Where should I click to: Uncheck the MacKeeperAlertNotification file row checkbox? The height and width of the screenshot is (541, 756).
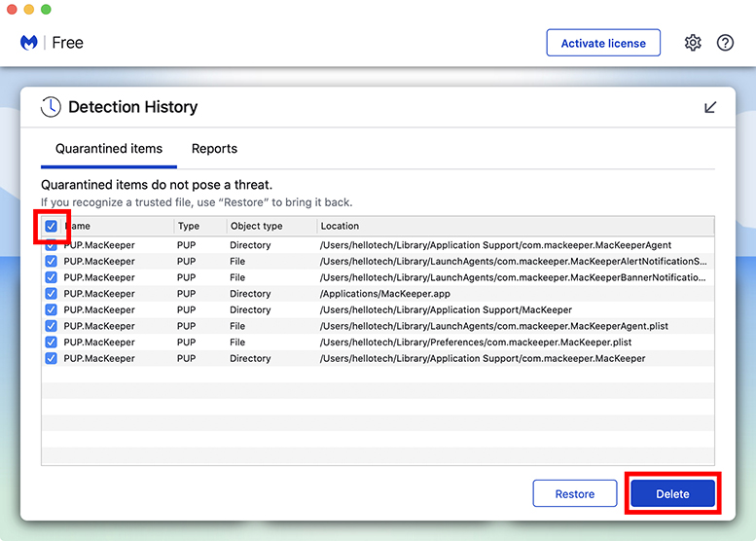point(52,262)
